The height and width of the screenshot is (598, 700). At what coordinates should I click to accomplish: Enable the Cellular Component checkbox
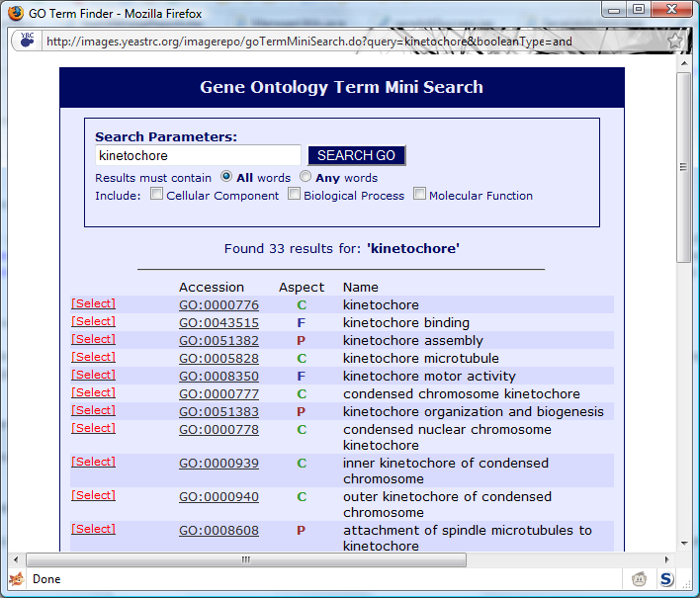coord(156,195)
